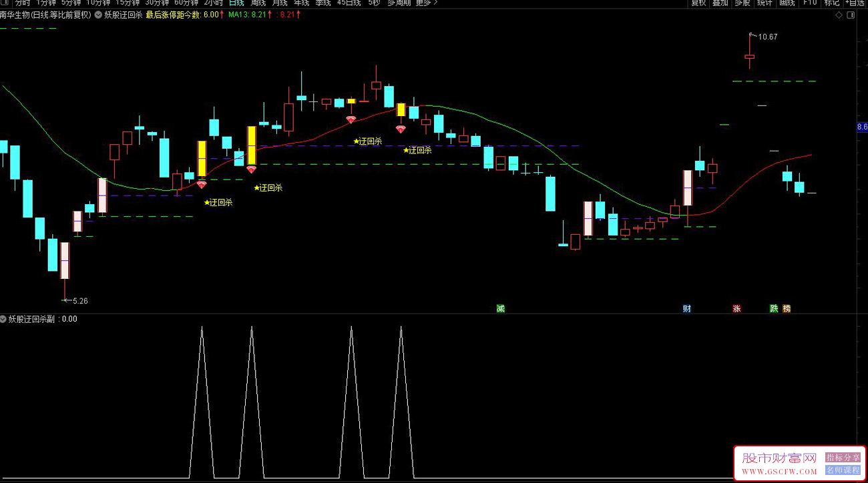Click the 标记 mark button
Image resolution: width=868 pixels, height=483 pixels.
tap(832, 3)
